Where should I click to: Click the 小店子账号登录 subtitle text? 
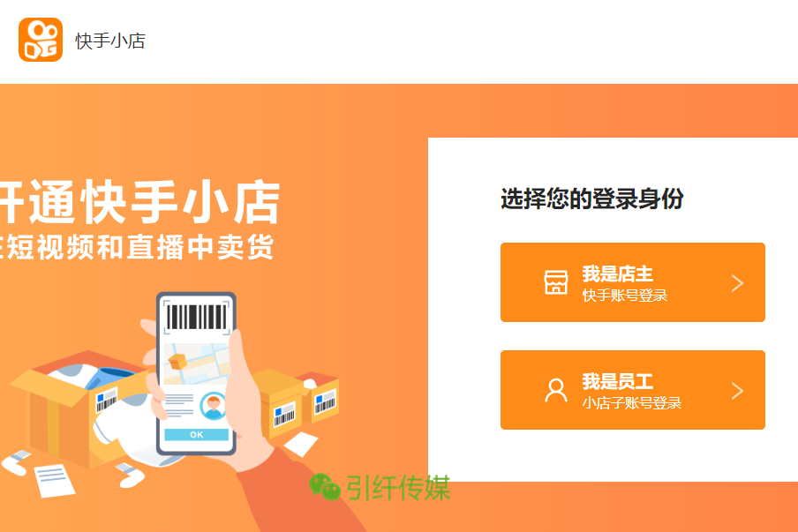point(631,403)
